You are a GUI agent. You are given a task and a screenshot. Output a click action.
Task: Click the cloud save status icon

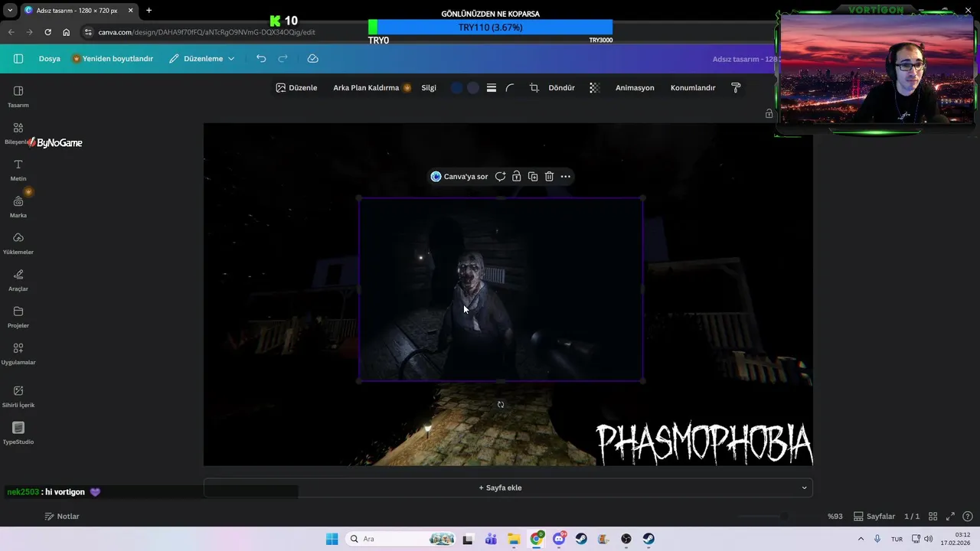coord(312,58)
